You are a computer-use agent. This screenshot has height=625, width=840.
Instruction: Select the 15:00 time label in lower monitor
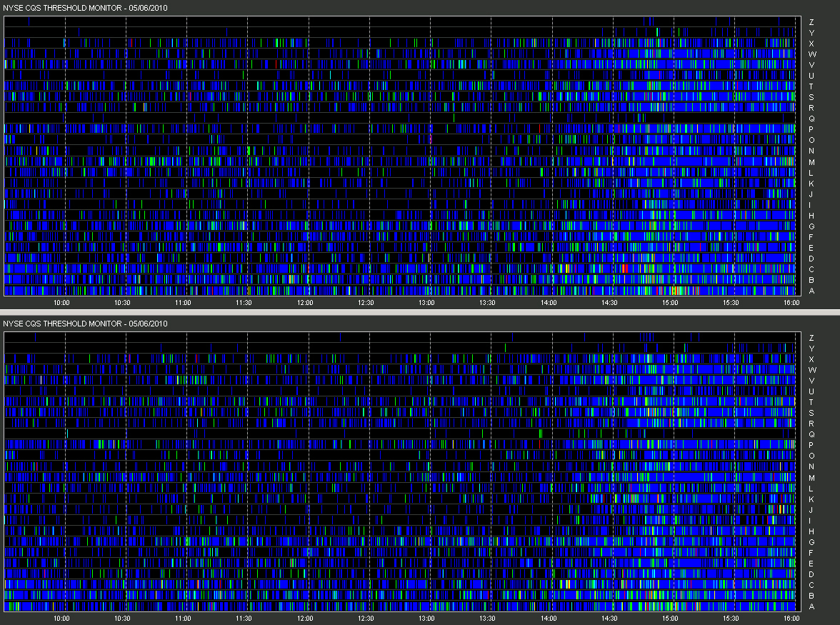point(670,618)
